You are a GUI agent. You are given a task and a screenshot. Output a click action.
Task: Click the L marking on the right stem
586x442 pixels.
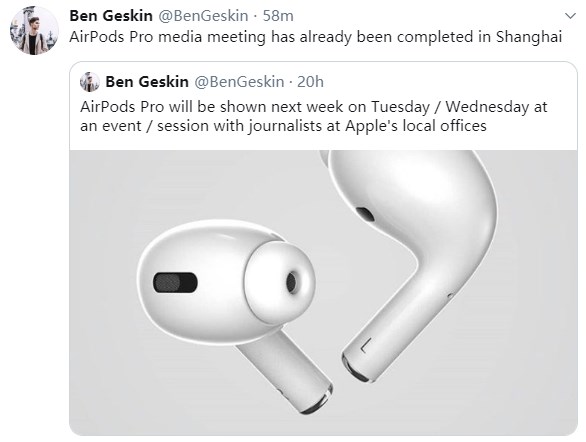point(366,346)
